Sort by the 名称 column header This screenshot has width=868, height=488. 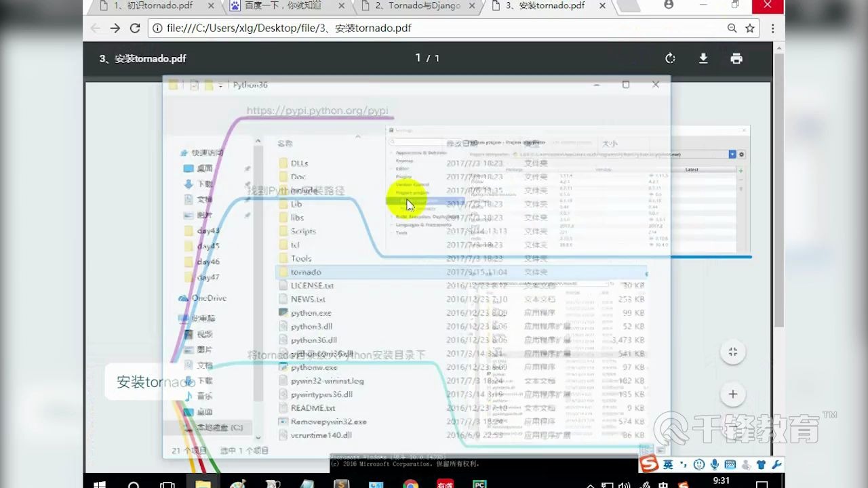[x=285, y=144]
